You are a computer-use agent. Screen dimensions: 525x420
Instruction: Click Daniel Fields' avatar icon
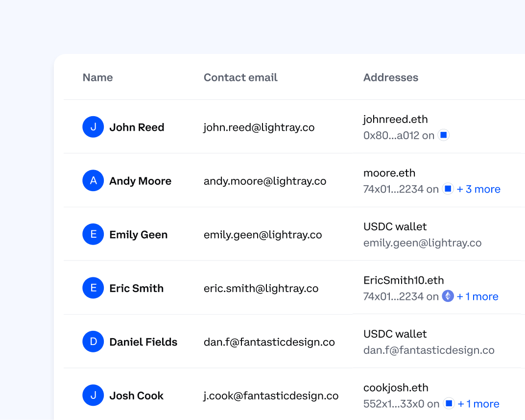click(x=93, y=342)
